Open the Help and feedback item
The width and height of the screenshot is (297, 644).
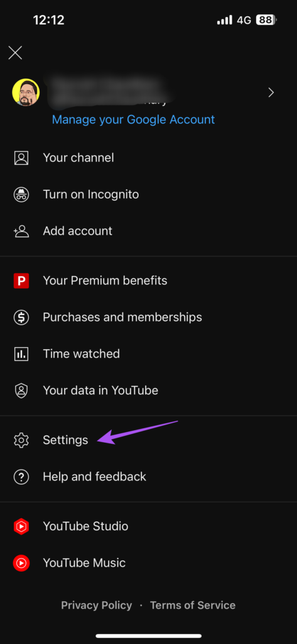click(x=148, y=477)
